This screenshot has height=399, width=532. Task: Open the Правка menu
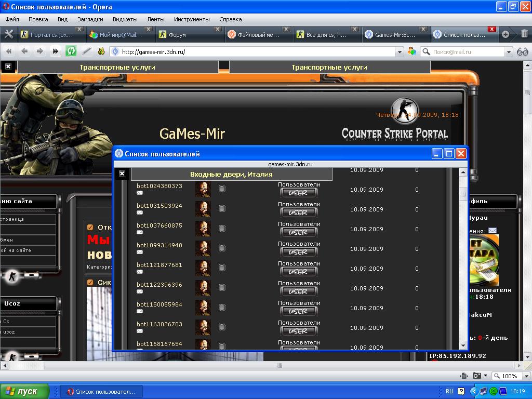pos(38,19)
